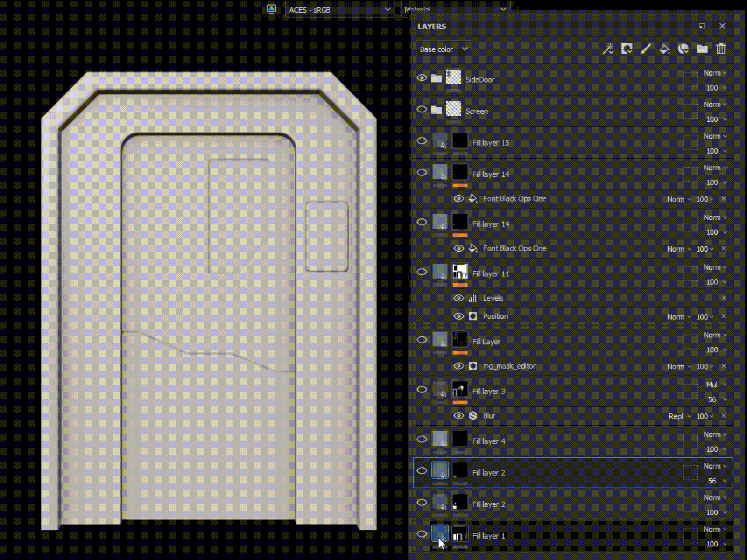Add a fill layer using paint bucket icon
Viewport: 747px width, 560px height.
tap(664, 49)
